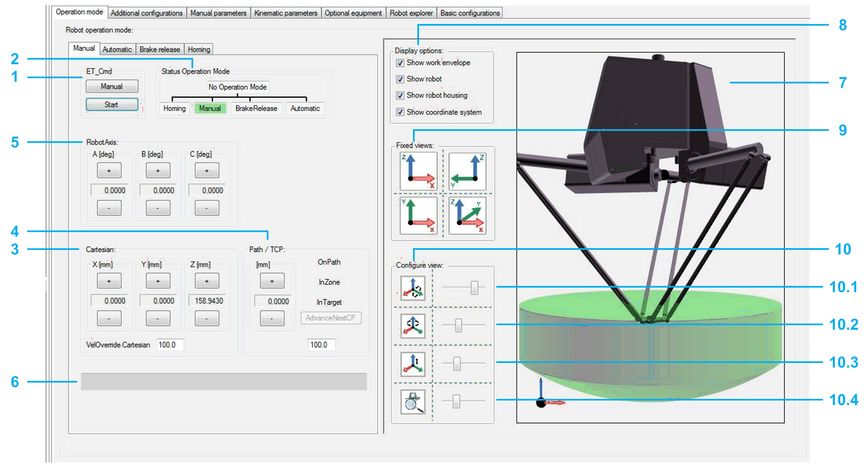Toggle the Show robot housing checkbox
868x468 pixels.
(x=400, y=95)
